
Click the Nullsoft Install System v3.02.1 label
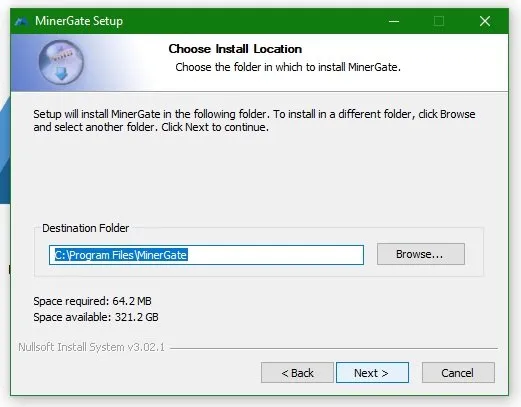[x=92, y=347]
